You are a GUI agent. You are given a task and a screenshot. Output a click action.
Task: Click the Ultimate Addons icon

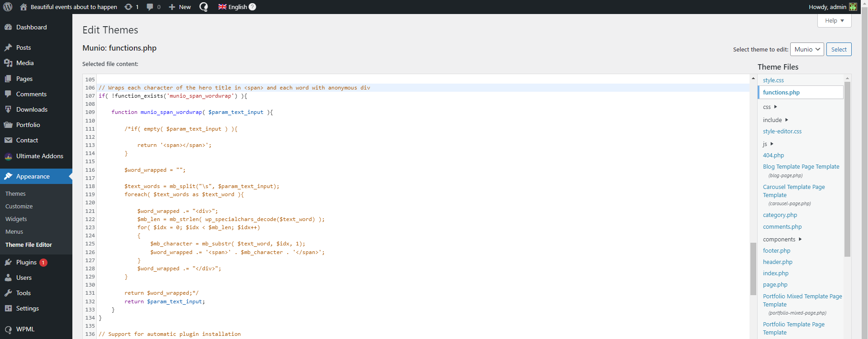pos(8,156)
